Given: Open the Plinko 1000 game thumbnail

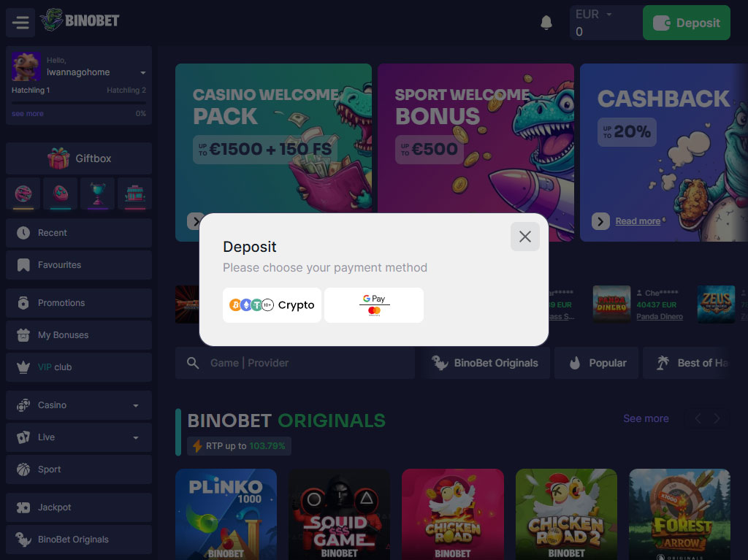Looking at the screenshot, I should pos(226,514).
